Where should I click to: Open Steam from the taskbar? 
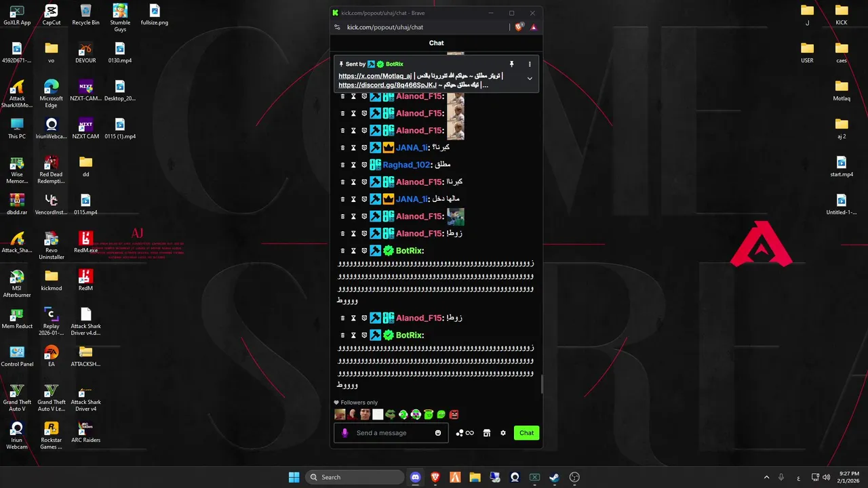point(554,477)
